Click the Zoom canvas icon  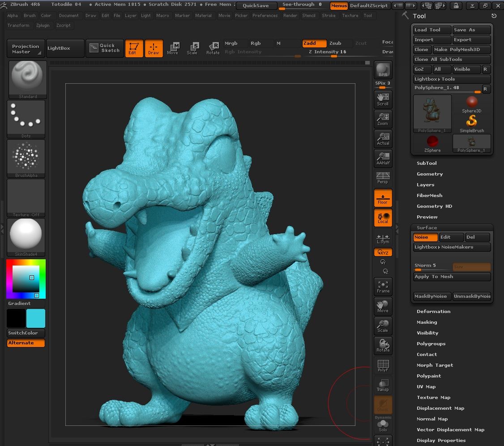coord(383,119)
